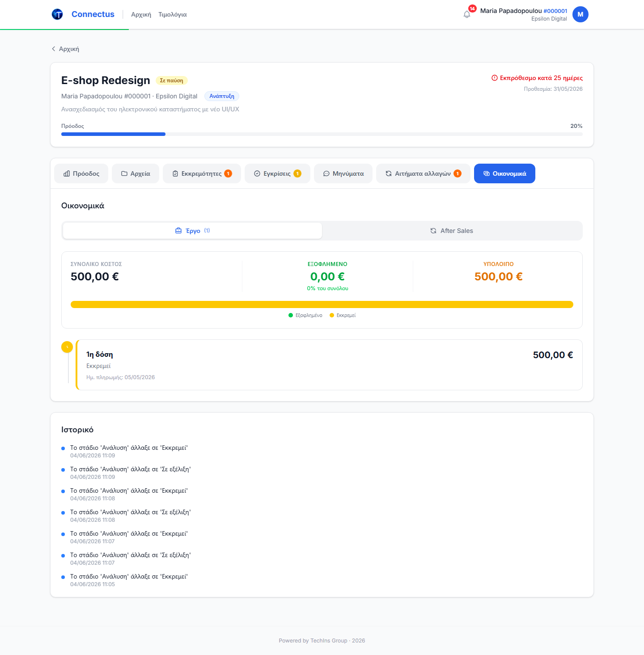This screenshot has height=655, width=644.
Task: Click the #000001 client number in header
Action: pyautogui.click(x=555, y=11)
